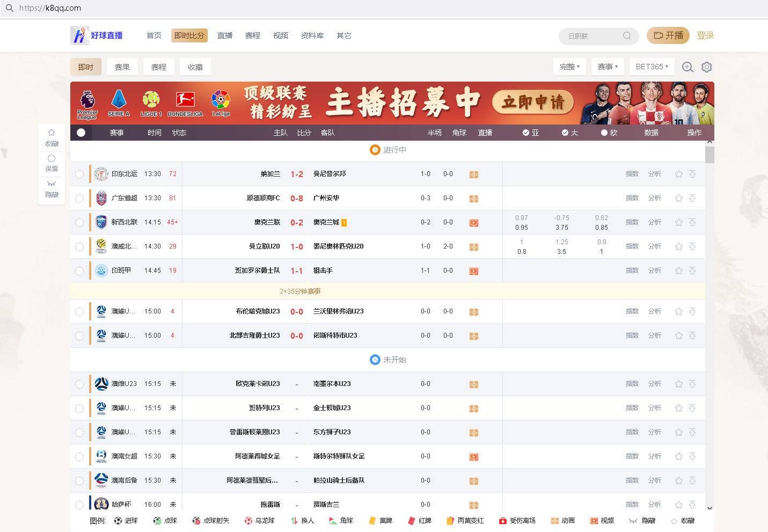Click the browser address bar
Screen dimensions: 768x532
click(384, 8)
